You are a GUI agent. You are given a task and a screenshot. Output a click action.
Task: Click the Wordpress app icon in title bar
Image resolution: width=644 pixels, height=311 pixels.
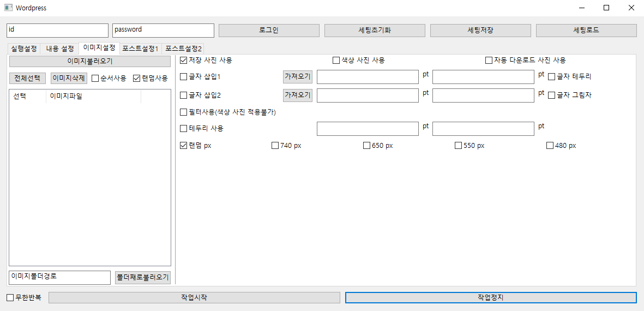coord(8,8)
